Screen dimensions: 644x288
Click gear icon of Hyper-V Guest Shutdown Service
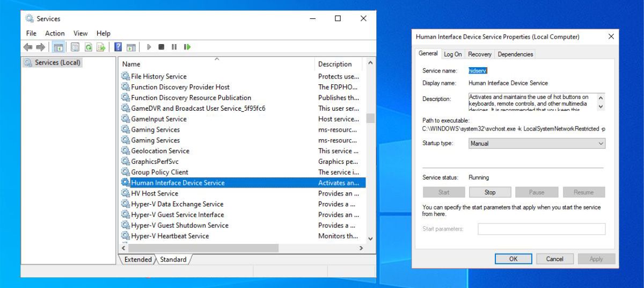pos(126,225)
